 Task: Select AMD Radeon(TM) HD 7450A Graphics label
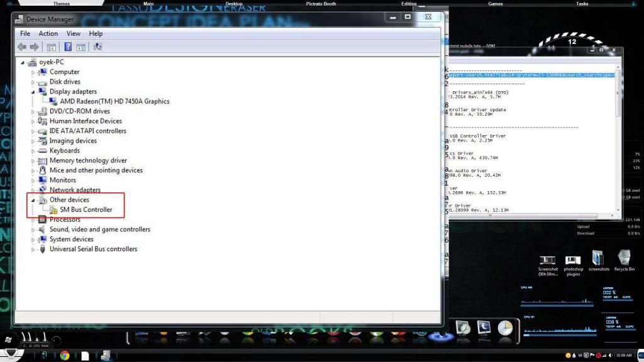tap(114, 101)
